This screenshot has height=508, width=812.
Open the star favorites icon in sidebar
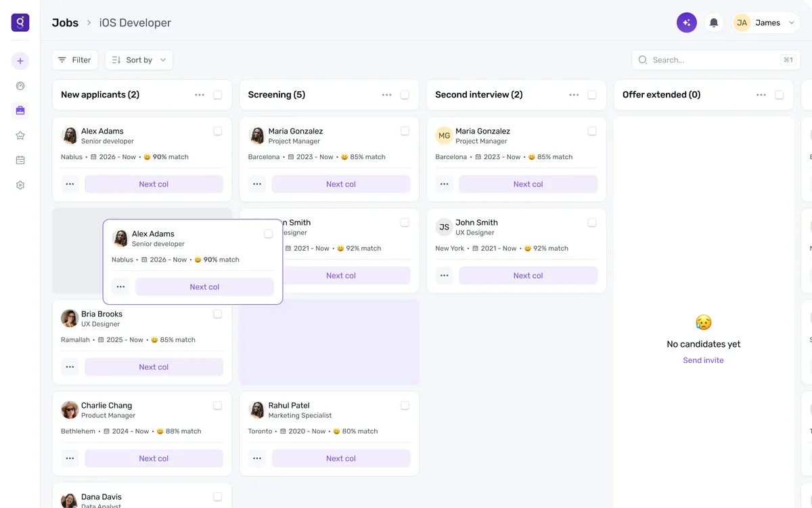coord(20,135)
